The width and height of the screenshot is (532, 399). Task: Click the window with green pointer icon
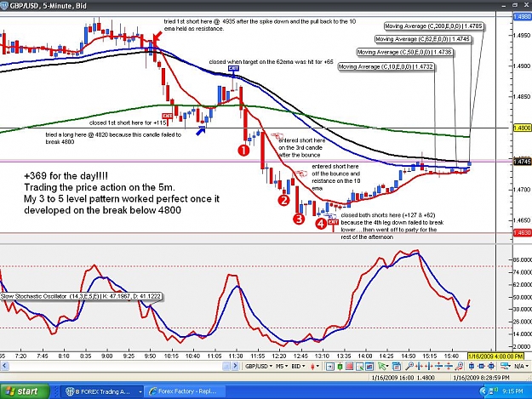[x=360, y=366]
